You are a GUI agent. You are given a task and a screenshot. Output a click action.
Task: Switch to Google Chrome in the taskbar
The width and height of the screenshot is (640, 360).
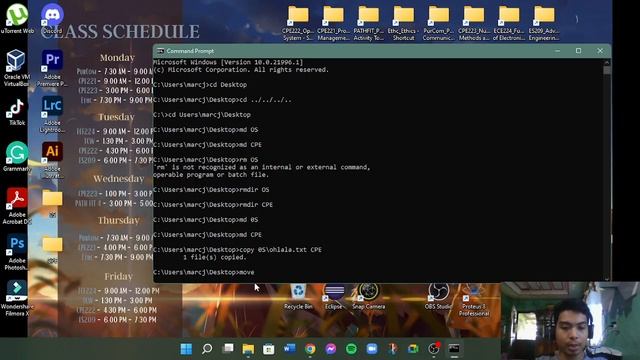pos(310,349)
